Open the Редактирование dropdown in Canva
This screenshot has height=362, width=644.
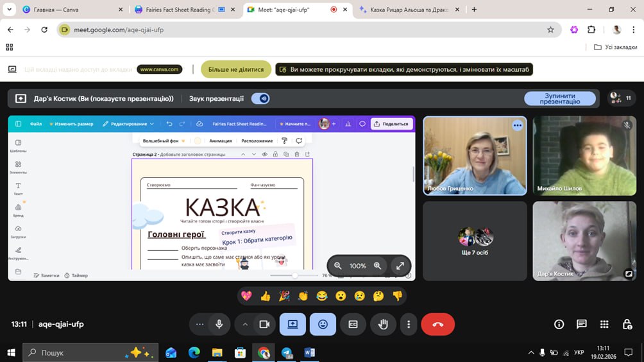pos(128,124)
